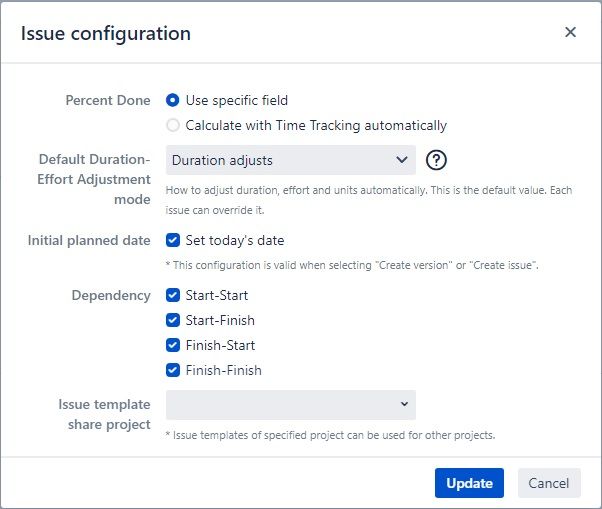Click the Finish-Finish label text
This screenshot has height=509, width=602.
click(223, 370)
